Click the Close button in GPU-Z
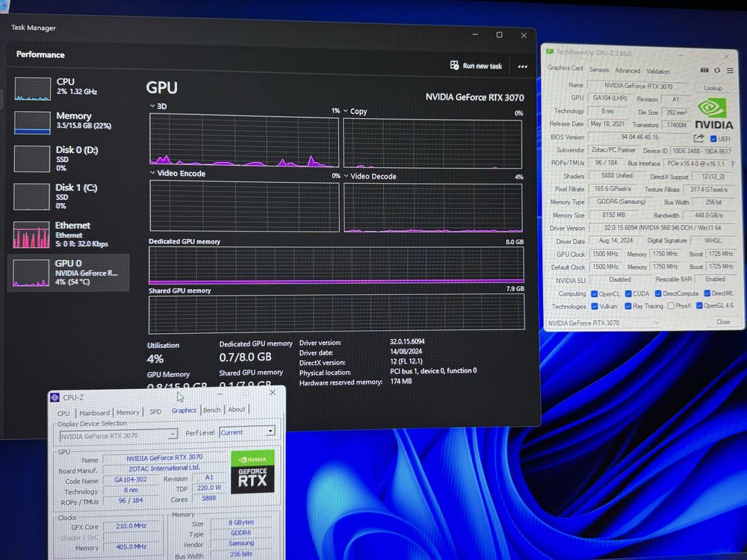 722,322
